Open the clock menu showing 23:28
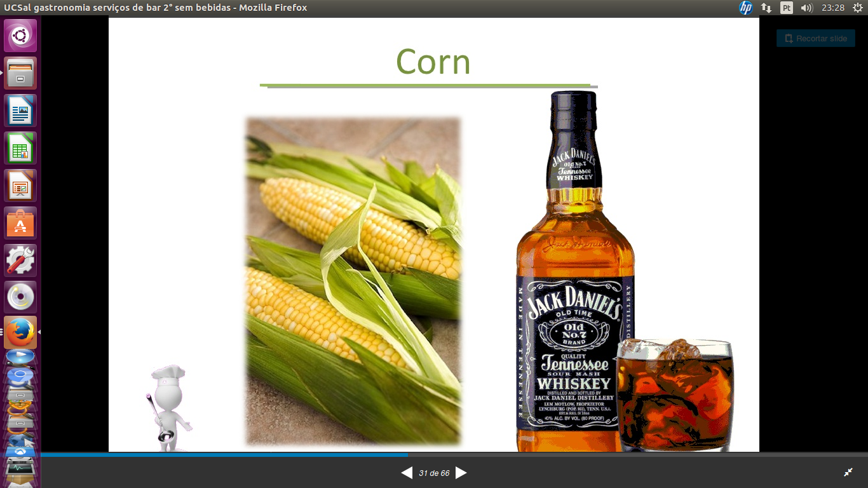 [x=832, y=8]
